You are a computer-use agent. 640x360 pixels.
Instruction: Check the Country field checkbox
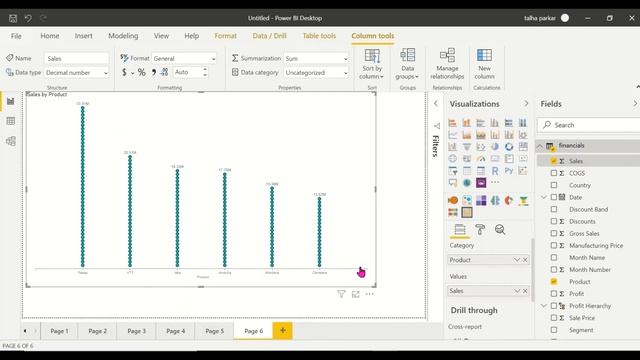(x=553, y=185)
